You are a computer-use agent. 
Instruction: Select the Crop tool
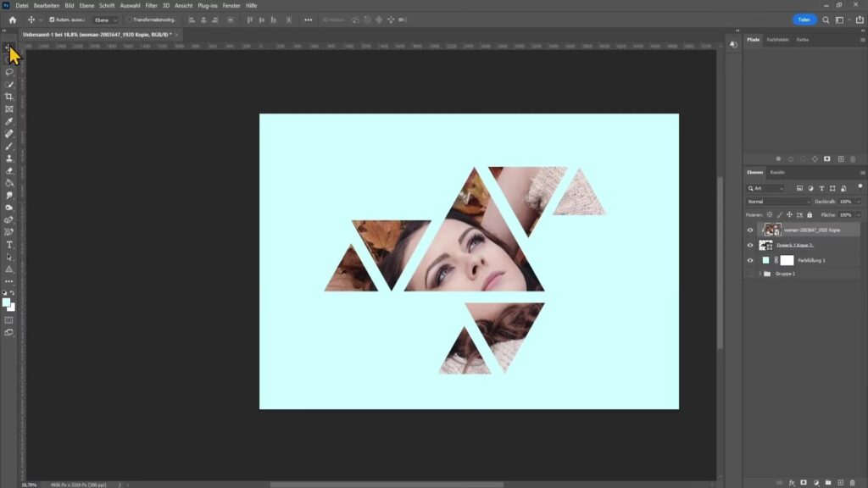(9, 97)
